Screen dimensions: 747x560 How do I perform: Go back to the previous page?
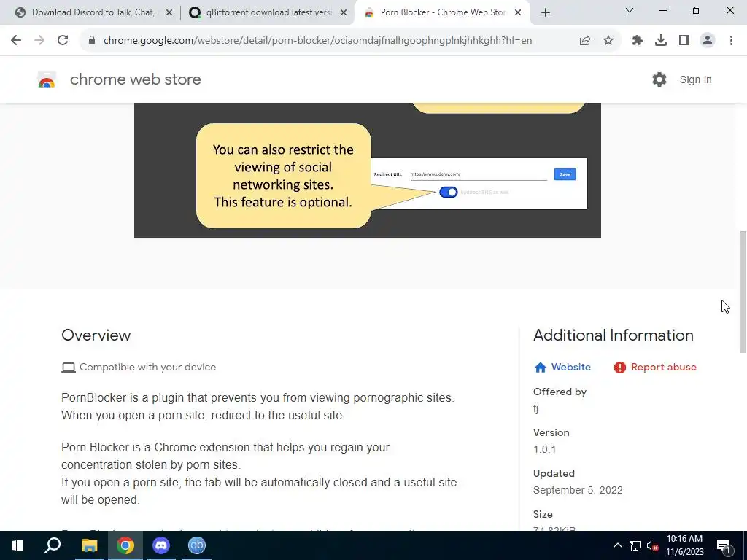tap(16, 41)
